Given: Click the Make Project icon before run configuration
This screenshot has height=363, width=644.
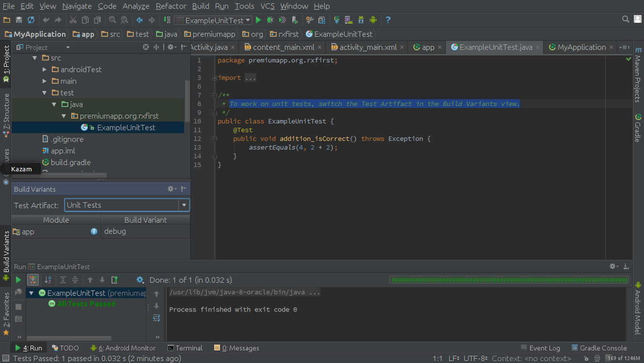Looking at the screenshot, I should (167, 20).
